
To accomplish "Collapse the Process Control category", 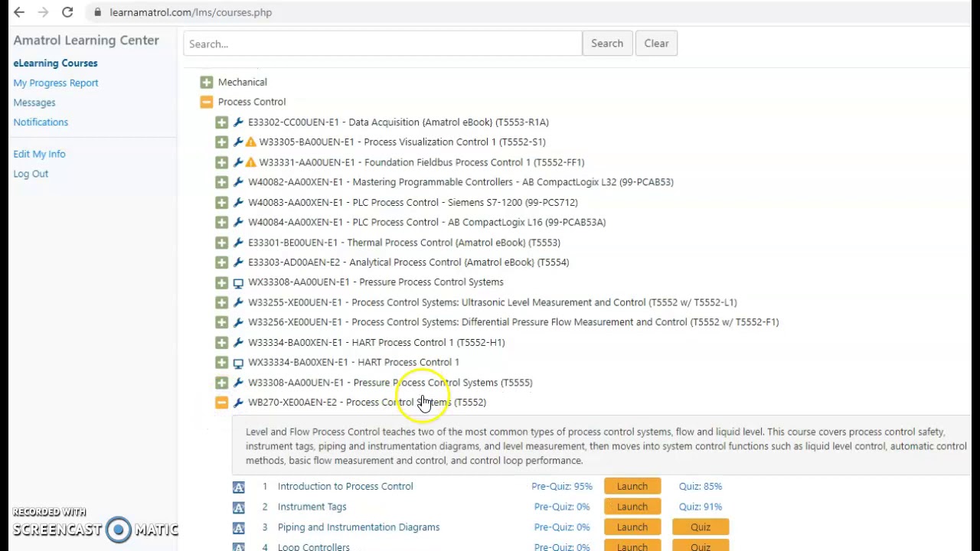I will [207, 102].
